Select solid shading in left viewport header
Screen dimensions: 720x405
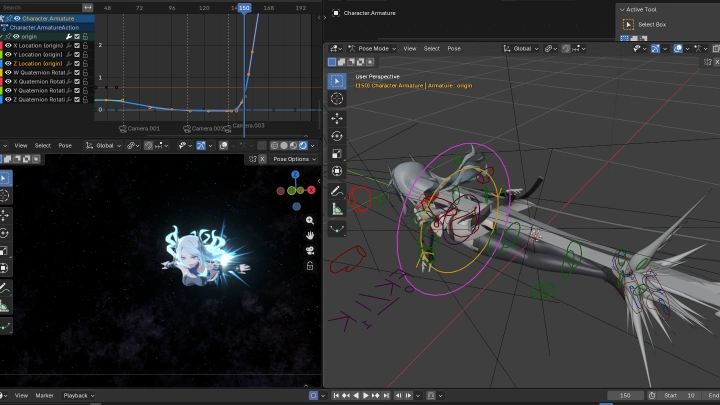[x=284, y=146]
